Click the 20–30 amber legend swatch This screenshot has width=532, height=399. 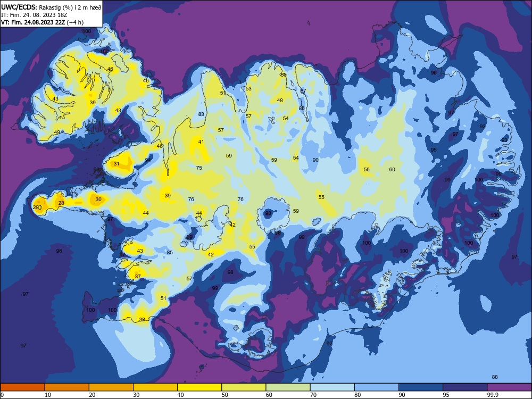pos(111,387)
